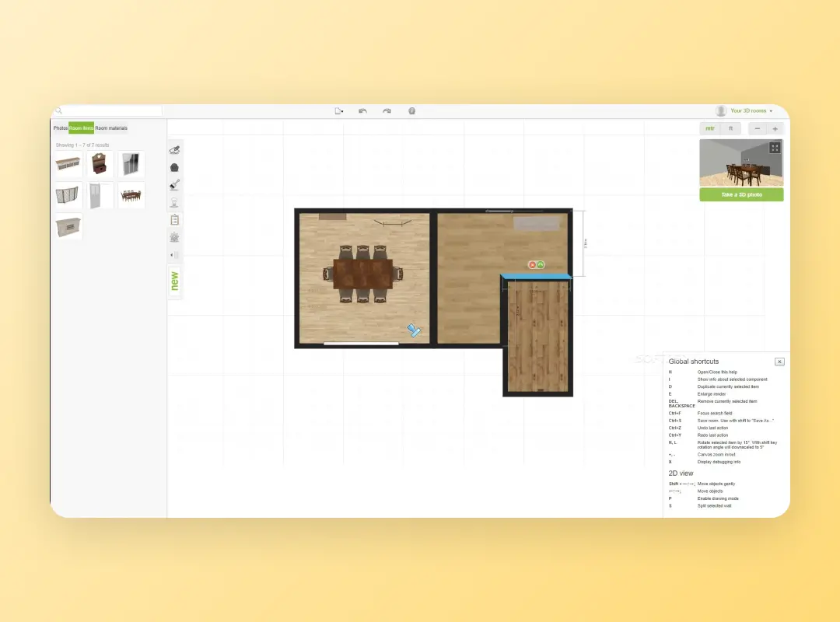This screenshot has height=622, width=840.
Task: Collapse the left items panel
Action: [175, 255]
